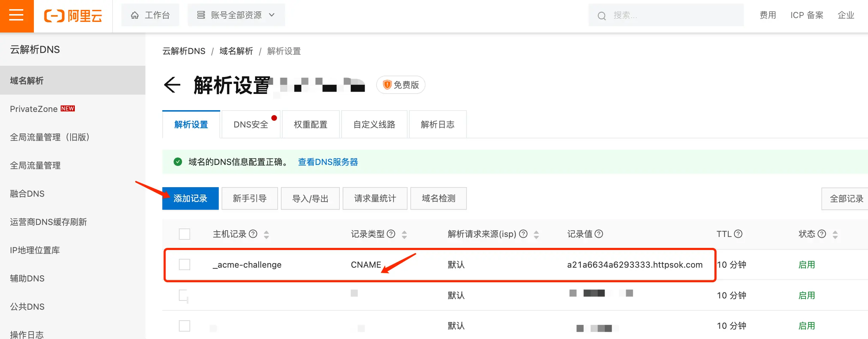The height and width of the screenshot is (339, 868).
Task: Switch to the DNS安全 tab
Action: click(251, 125)
